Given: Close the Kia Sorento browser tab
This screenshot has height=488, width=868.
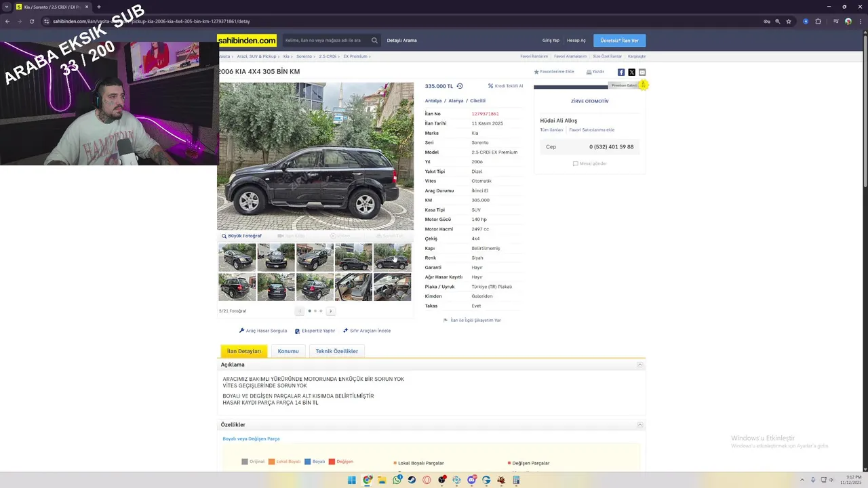Looking at the screenshot, I should point(87,7).
